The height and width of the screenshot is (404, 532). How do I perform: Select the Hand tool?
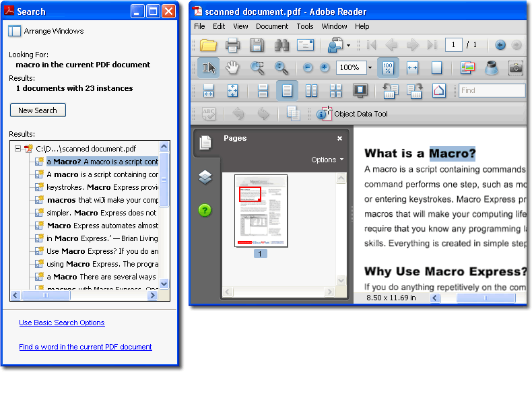point(232,67)
